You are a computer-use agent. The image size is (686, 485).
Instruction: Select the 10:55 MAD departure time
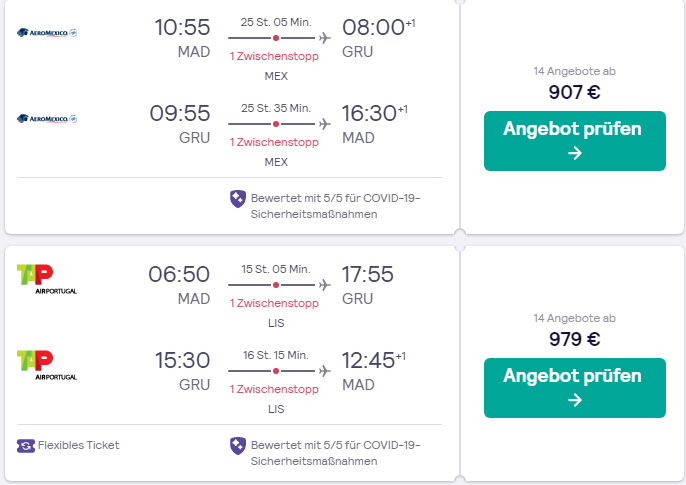click(x=182, y=28)
